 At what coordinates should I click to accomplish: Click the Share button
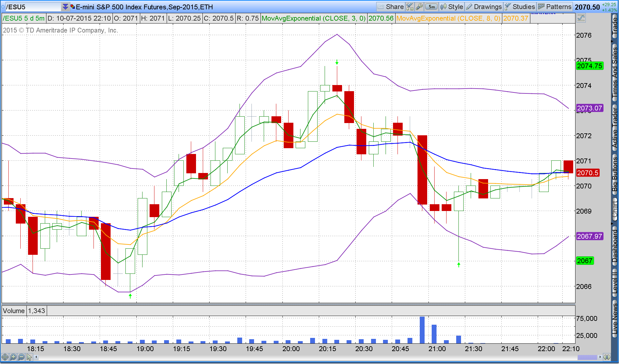coord(391,7)
